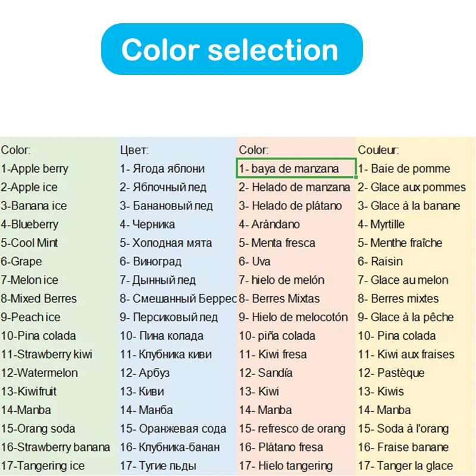Select '9- Glace à la pêche' cell
476x476 pixels.
coord(406,317)
